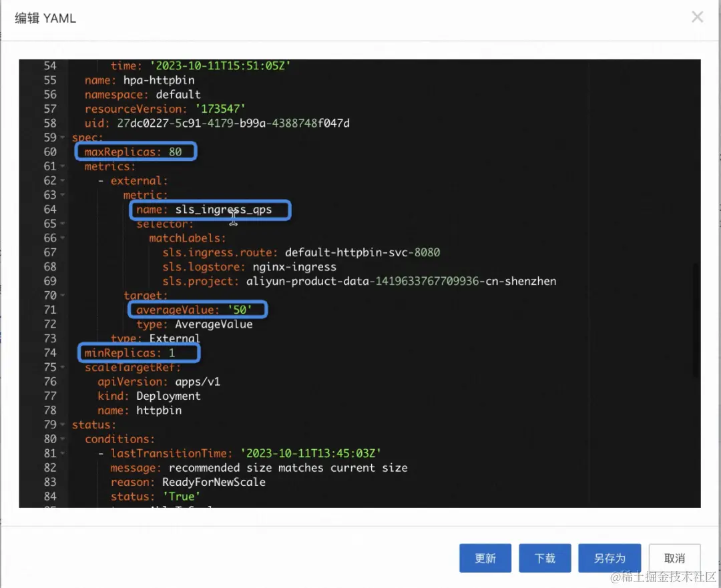Click the reason value ReadyForNewScale
721x588 pixels.
coord(214,482)
